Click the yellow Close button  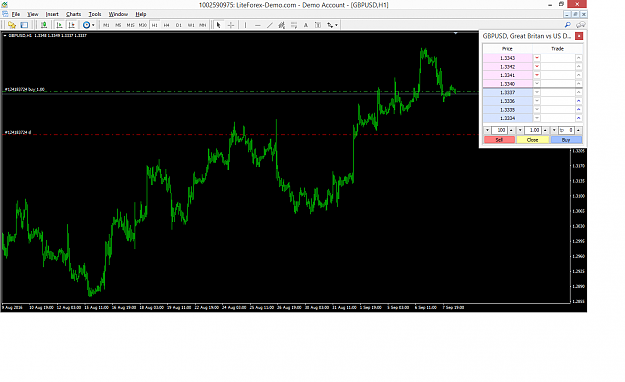coord(533,140)
